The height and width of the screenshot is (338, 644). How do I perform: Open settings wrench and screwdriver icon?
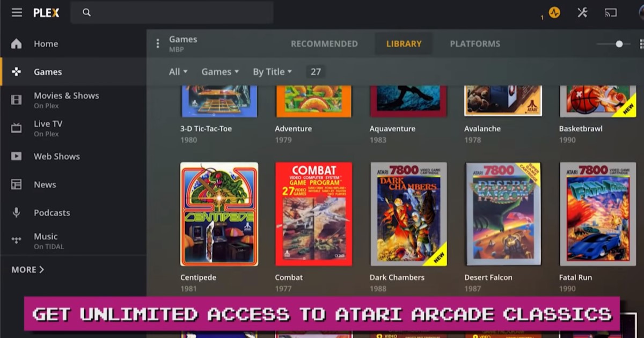tap(582, 12)
